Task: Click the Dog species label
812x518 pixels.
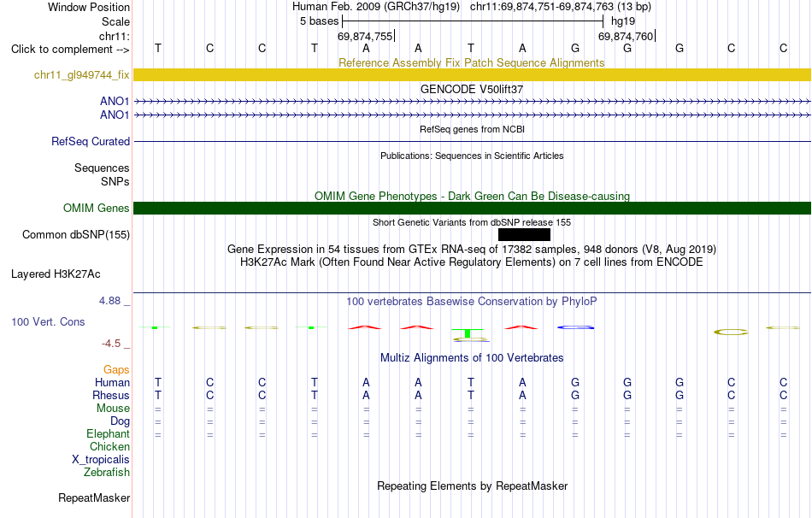Action: 120,421
